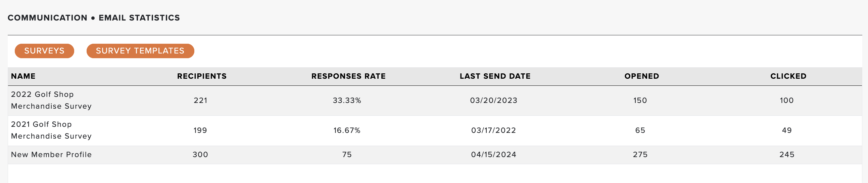
Task: Sort by the Recipients column header
Action: [x=202, y=76]
